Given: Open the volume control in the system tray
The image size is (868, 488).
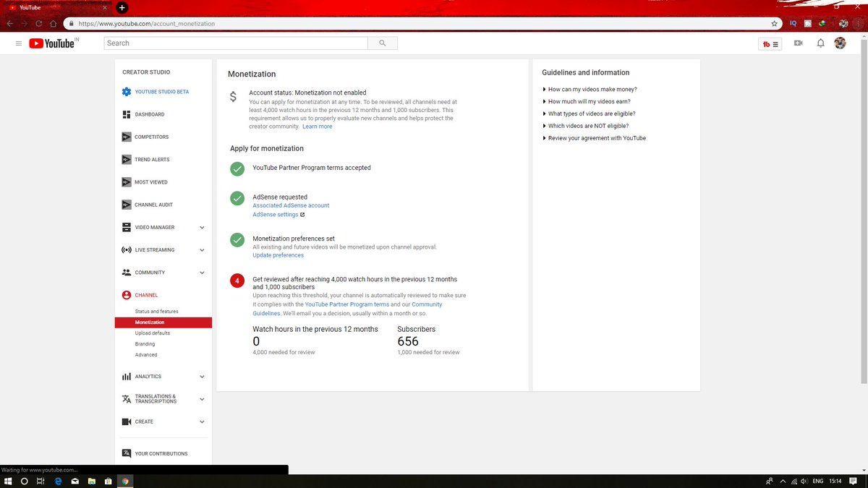Looking at the screenshot, I should 804,481.
